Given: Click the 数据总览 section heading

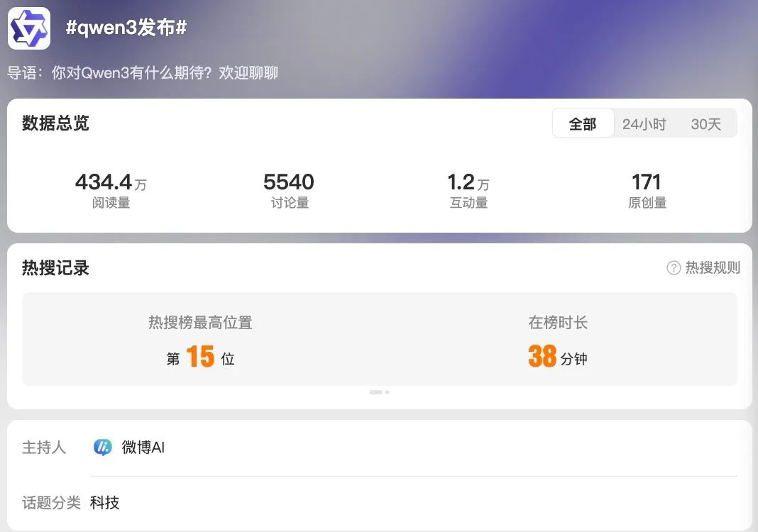Looking at the screenshot, I should pyautogui.click(x=55, y=123).
